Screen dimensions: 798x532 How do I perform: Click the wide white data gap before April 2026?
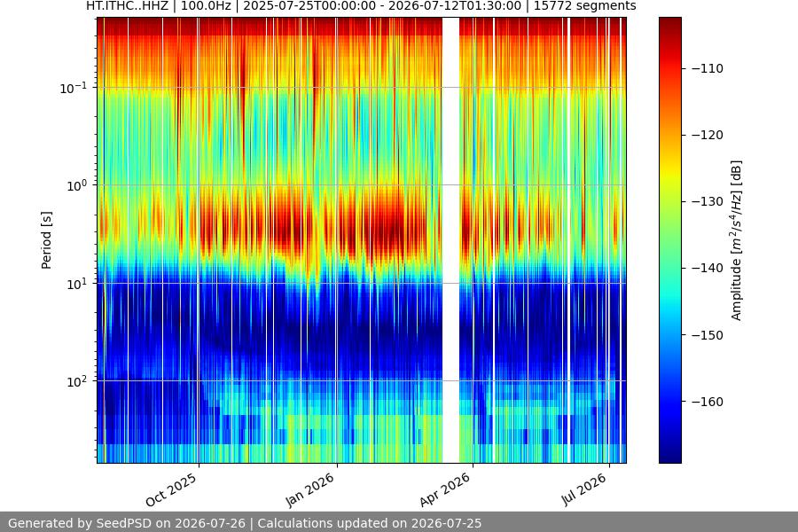(451, 240)
